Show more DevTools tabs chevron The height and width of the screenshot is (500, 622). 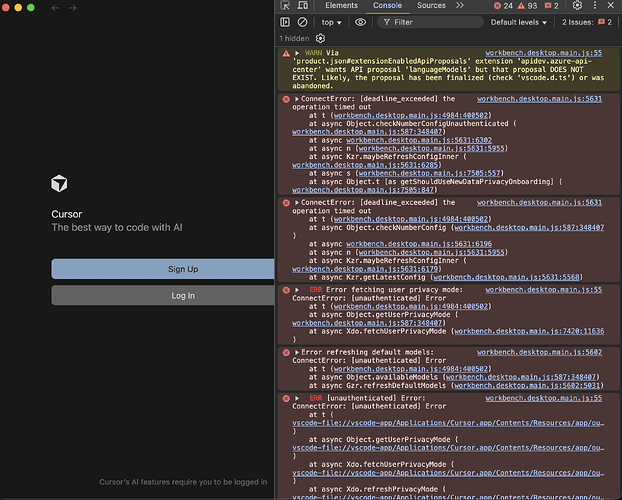[x=459, y=5]
